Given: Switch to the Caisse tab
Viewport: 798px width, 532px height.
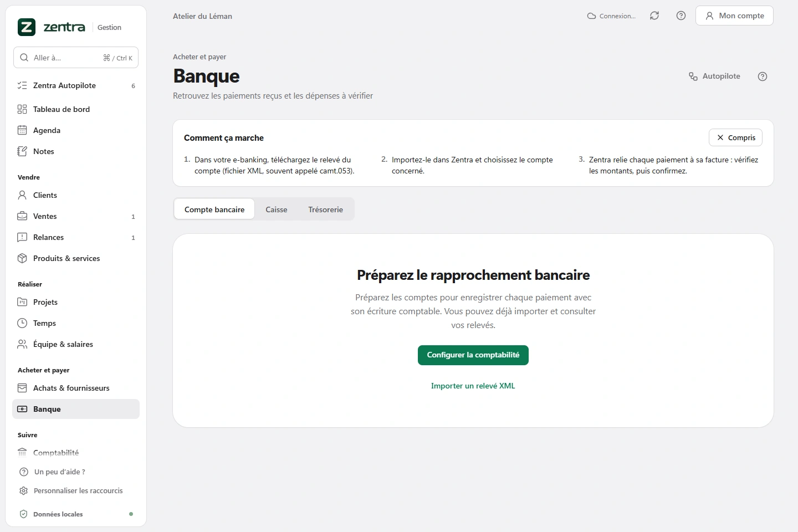Looking at the screenshot, I should click(277, 209).
